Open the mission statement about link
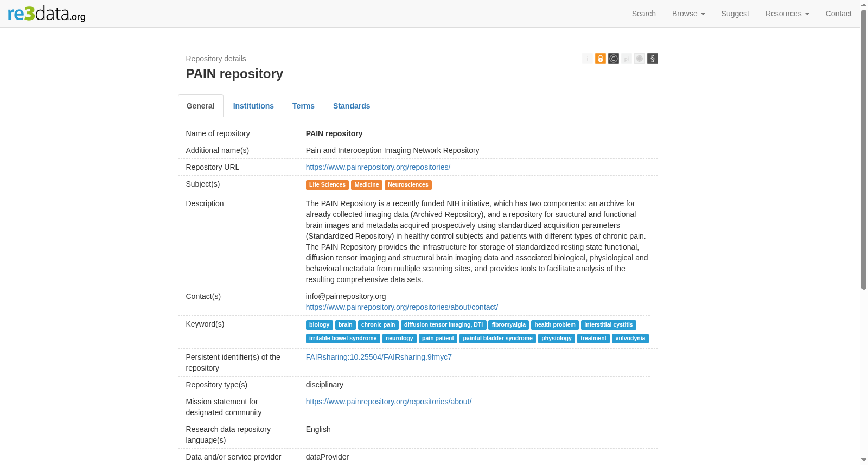The width and height of the screenshot is (868, 465). pos(388,402)
